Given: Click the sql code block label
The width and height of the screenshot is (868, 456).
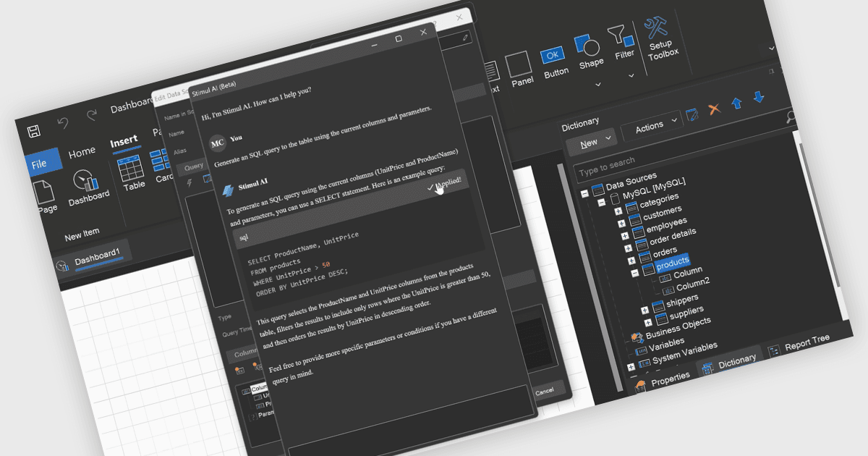Looking at the screenshot, I should (244, 237).
